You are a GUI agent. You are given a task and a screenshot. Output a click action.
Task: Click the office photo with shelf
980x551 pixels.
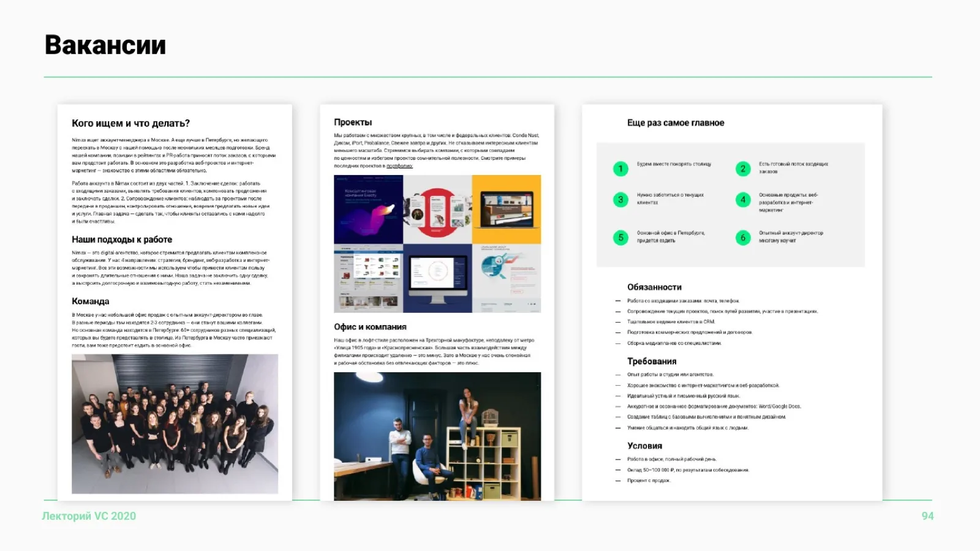[437, 437]
